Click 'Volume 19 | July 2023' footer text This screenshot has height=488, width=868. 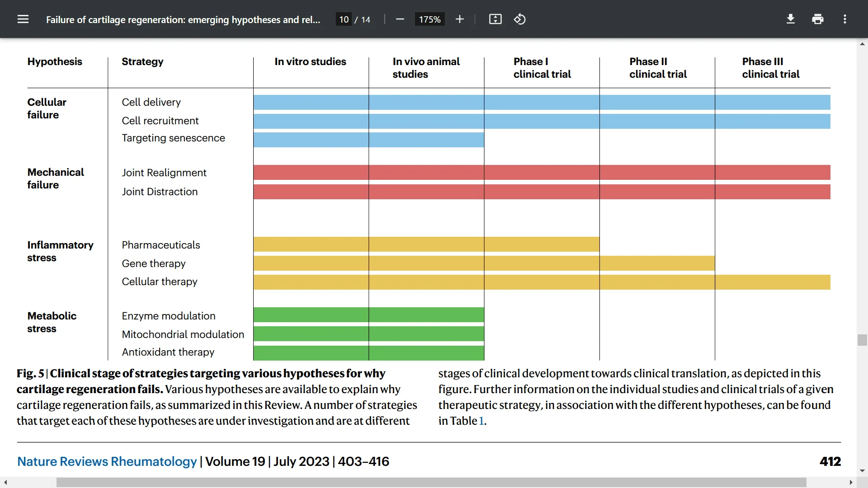point(267,461)
